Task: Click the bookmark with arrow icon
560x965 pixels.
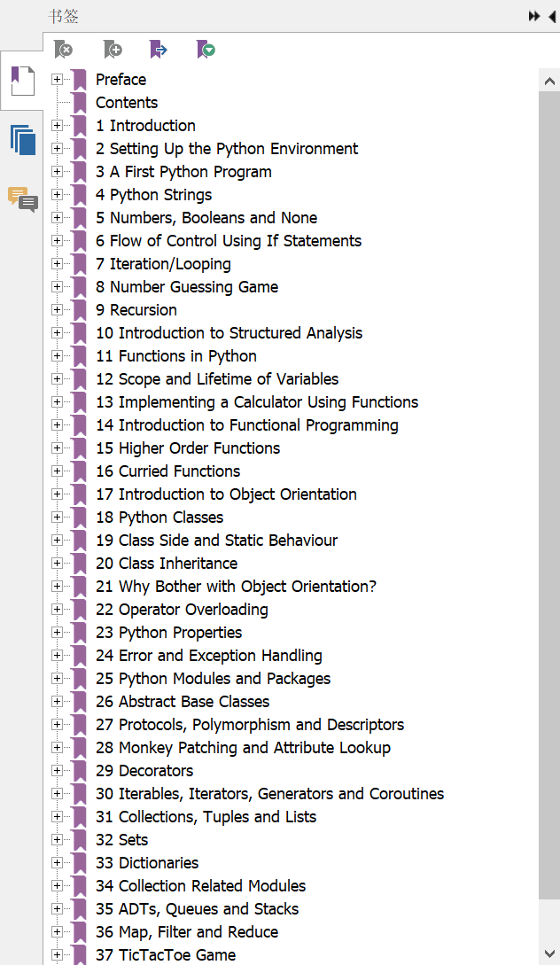Action: [x=158, y=50]
